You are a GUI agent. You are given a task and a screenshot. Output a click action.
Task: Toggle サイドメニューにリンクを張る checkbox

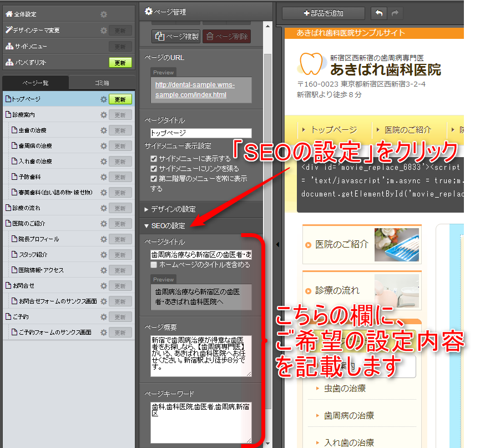click(154, 169)
